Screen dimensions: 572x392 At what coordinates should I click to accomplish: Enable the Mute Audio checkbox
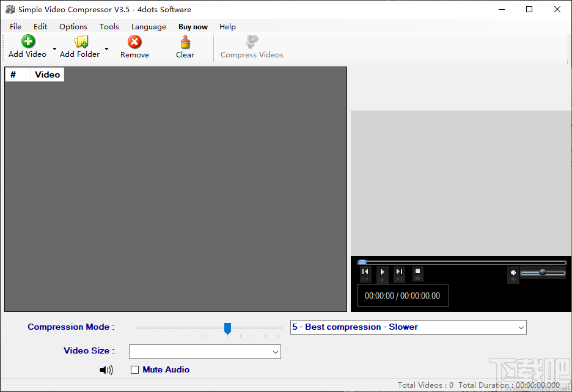click(134, 369)
